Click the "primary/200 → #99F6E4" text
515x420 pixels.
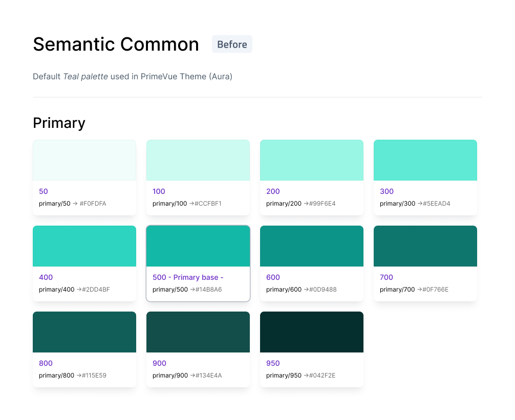(x=301, y=204)
